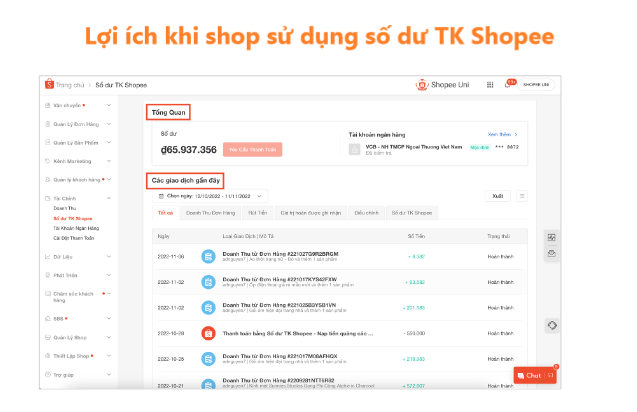Expand the Quản Lý Đơn Hàng chevron
This screenshot has height=412, width=637.
tap(109, 124)
